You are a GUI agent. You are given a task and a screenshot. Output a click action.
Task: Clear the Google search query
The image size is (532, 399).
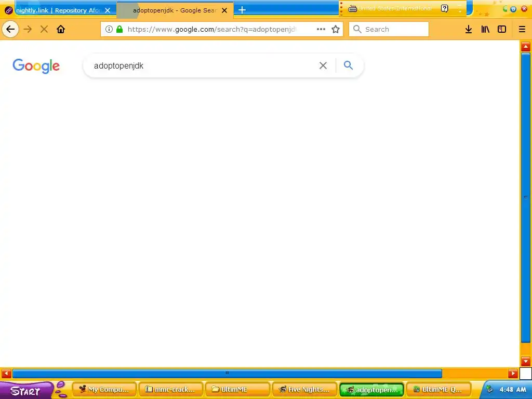click(x=323, y=65)
